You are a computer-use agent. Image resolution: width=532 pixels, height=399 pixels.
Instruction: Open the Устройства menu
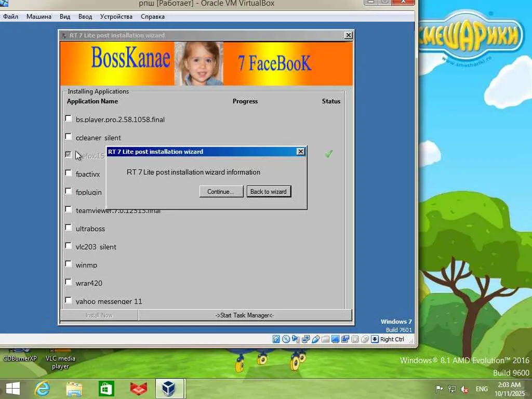116,17
